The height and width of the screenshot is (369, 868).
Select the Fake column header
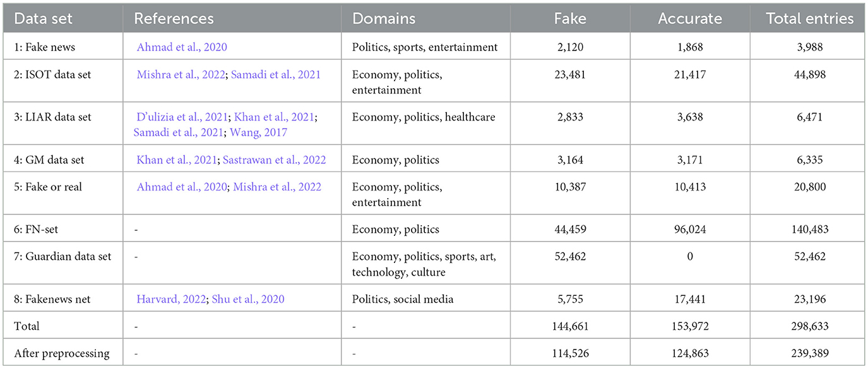coord(571,18)
